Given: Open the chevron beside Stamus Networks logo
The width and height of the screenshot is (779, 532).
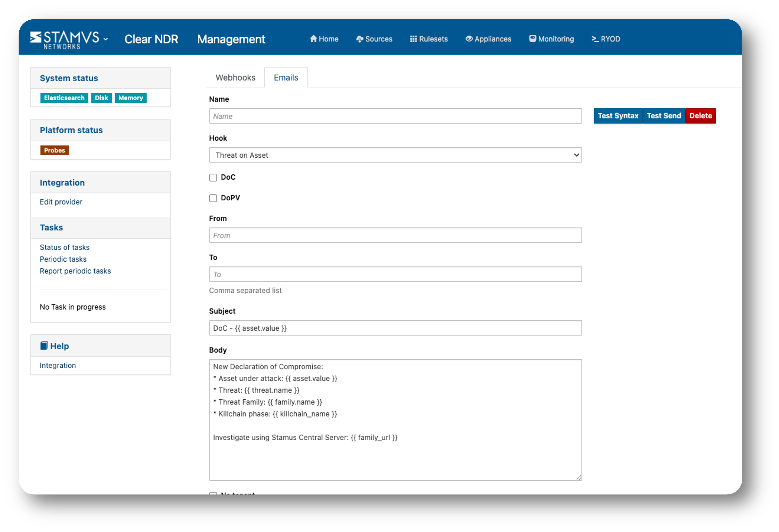Looking at the screenshot, I should tap(106, 39).
